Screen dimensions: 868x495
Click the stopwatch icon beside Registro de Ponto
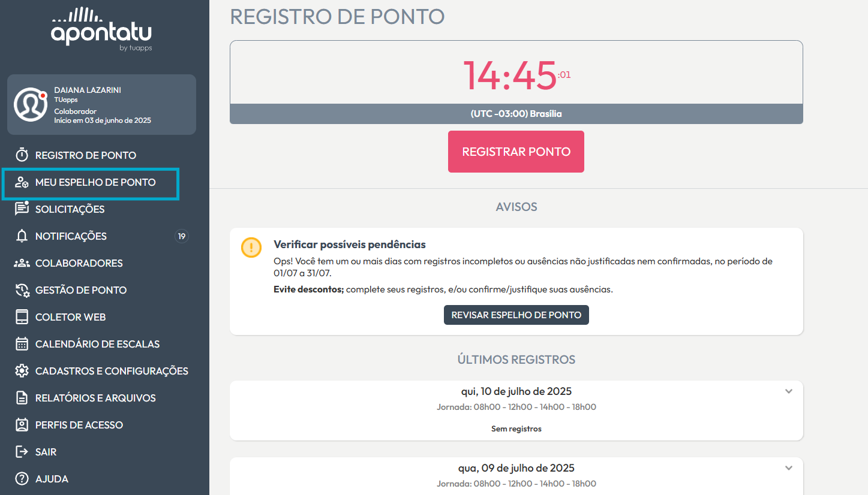22,155
